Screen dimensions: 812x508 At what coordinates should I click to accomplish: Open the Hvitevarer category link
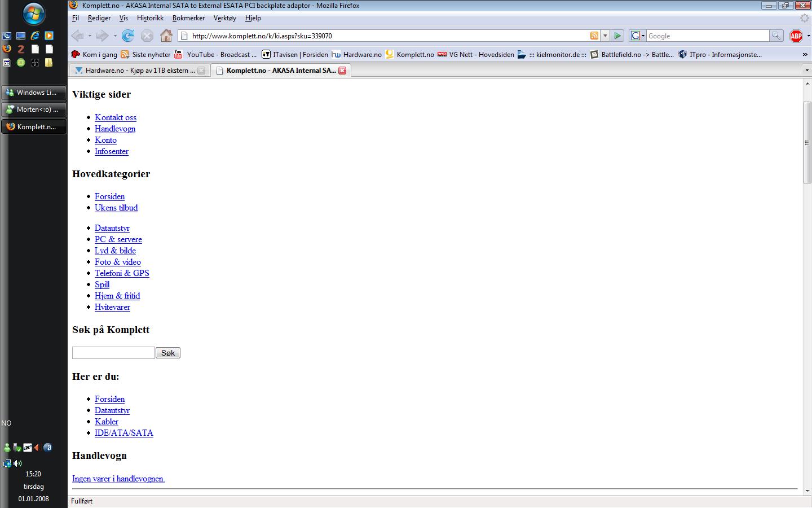(112, 307)
